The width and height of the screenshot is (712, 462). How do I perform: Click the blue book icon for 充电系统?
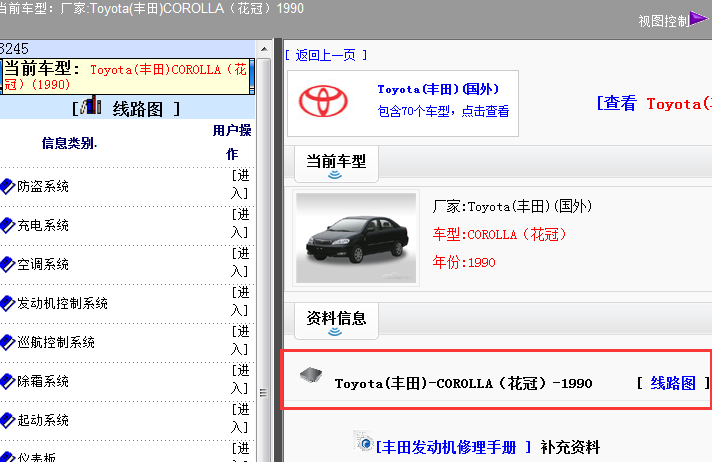(7, 225)
